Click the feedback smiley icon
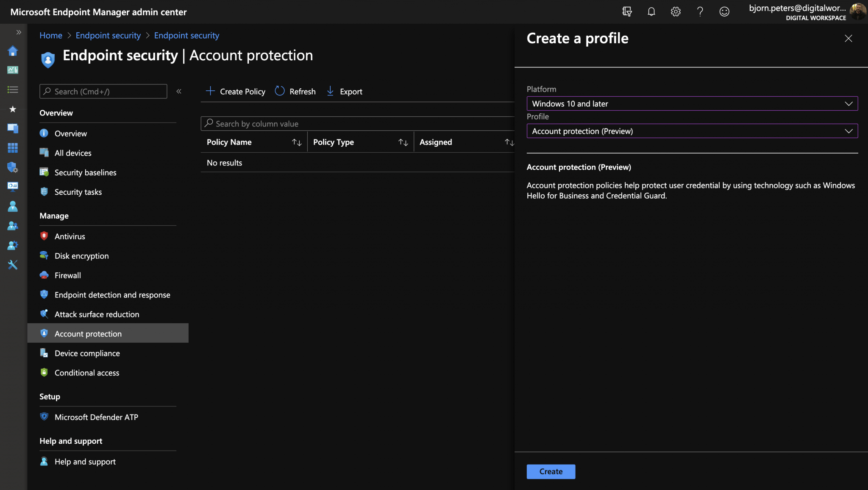Viewport: 868px width, 490px height. pyautogui.click(x=725, y=11)
